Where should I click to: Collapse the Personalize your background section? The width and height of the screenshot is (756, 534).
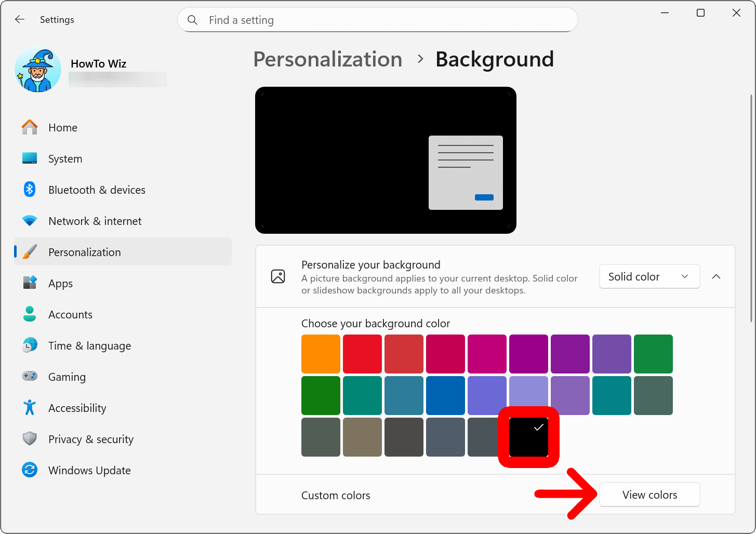(716, 277)
